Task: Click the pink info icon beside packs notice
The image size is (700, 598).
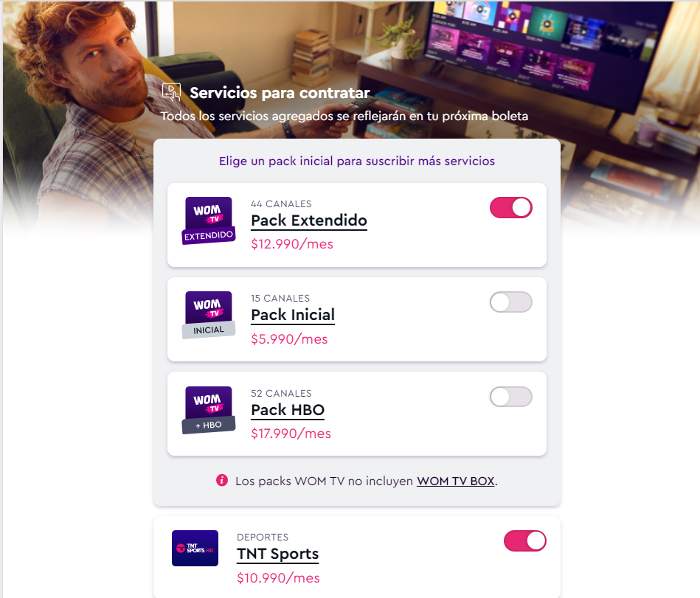Action: [222, 480]
